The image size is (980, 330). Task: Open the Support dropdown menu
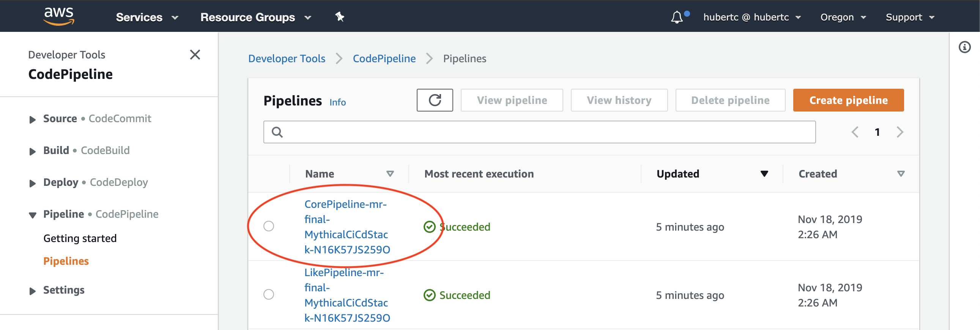(x=910, y=17)
